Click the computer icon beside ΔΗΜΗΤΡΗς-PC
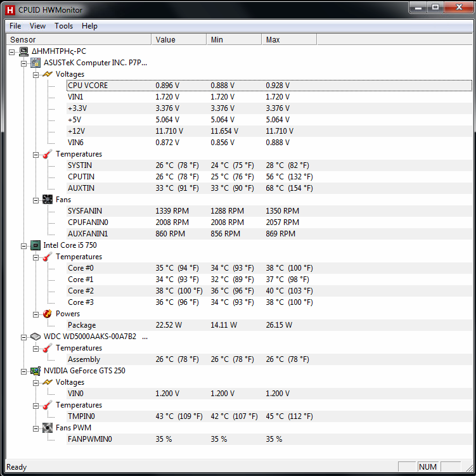The width and height of the screenshot is (476, 476). (23, 51)
